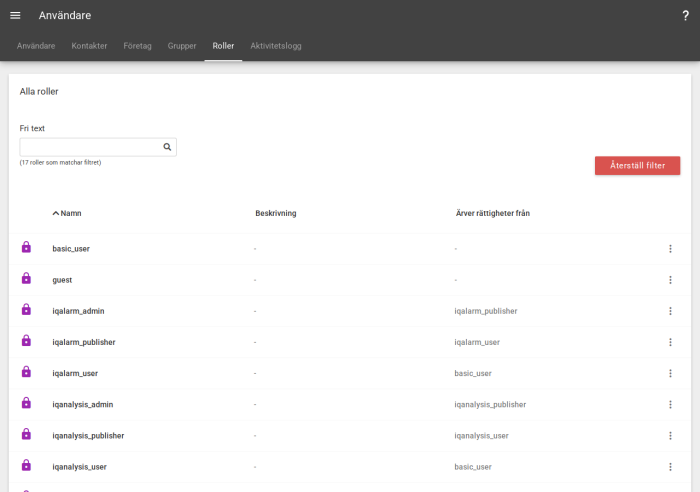Click the lock icon for iqalarm_publisher
The height and width of the screenshot is (492, 700).
26,341
